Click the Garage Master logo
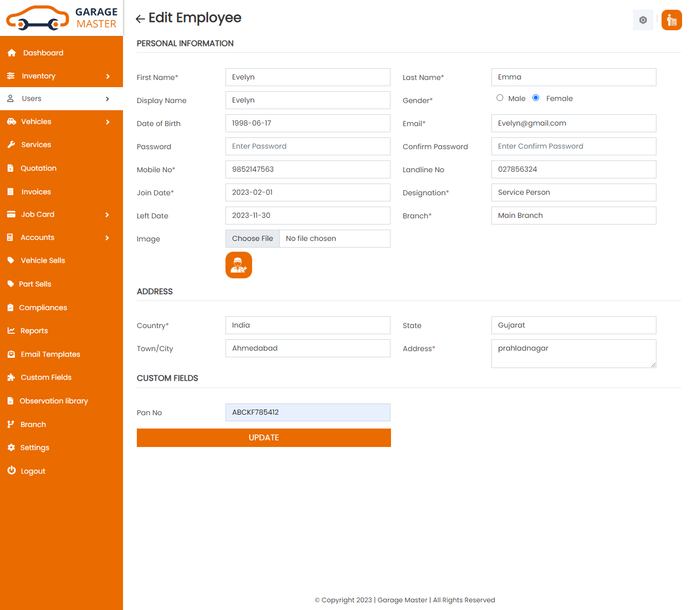700x610 pixels. (61, 18)
